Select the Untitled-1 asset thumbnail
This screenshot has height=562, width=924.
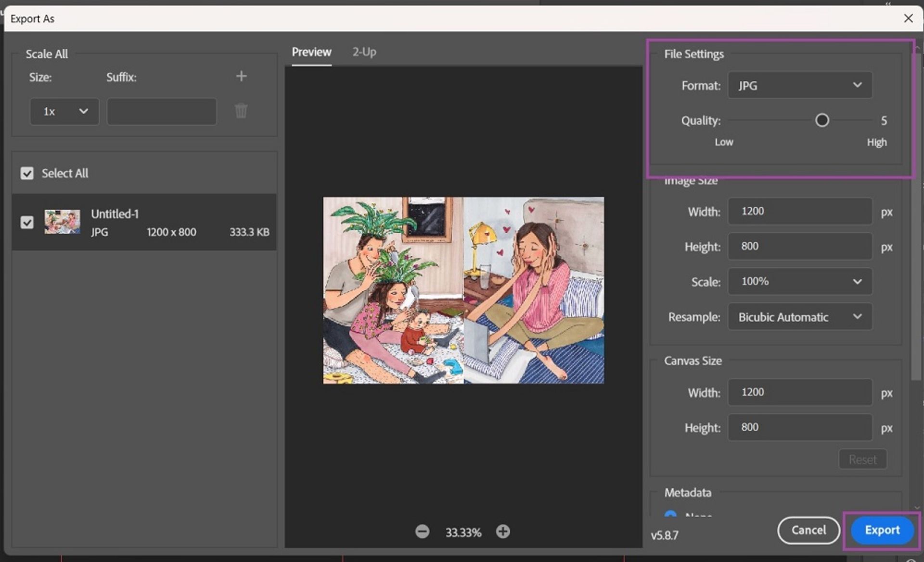[63, 222]
